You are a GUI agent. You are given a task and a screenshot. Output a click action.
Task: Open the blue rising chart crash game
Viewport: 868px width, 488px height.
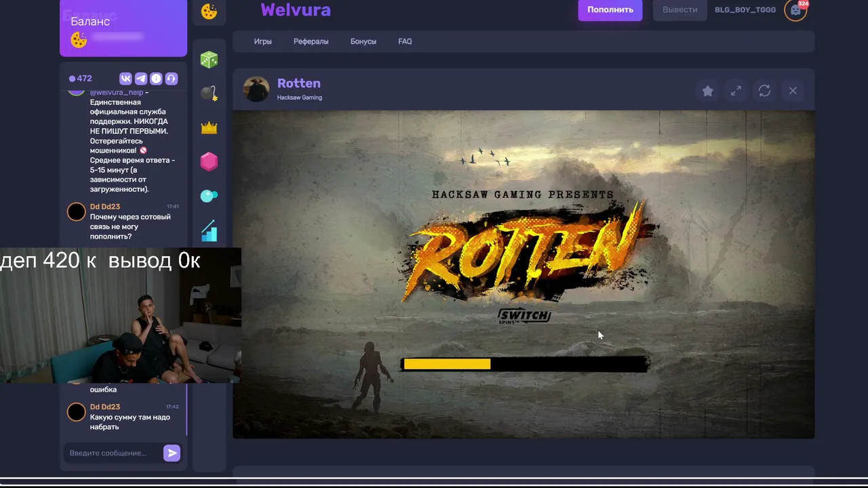pyautogui.click(x=209, y=230)
